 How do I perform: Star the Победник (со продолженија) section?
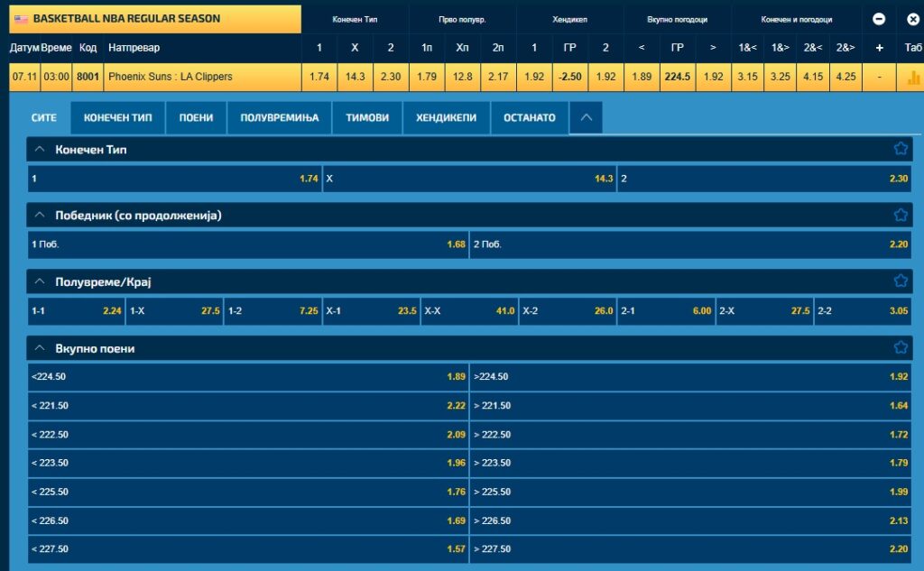pyautogui.click(x=900, y=215)
